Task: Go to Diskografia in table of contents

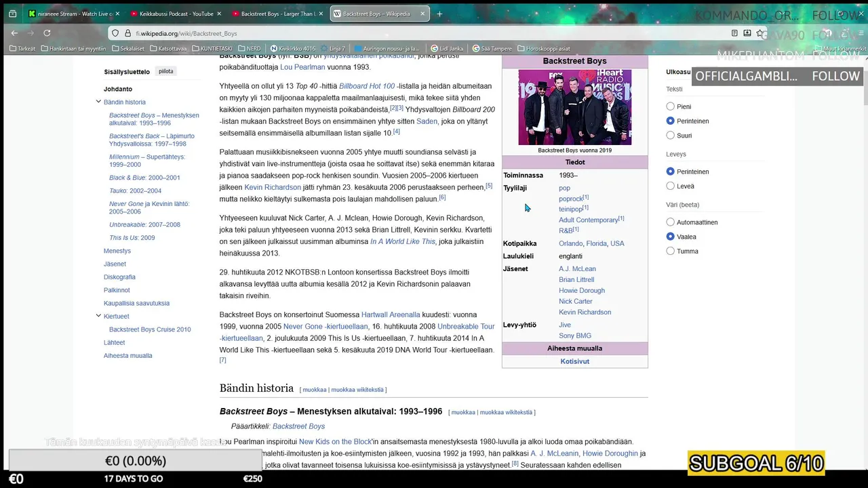Action: pyautogui.click(x=119, y=277)
